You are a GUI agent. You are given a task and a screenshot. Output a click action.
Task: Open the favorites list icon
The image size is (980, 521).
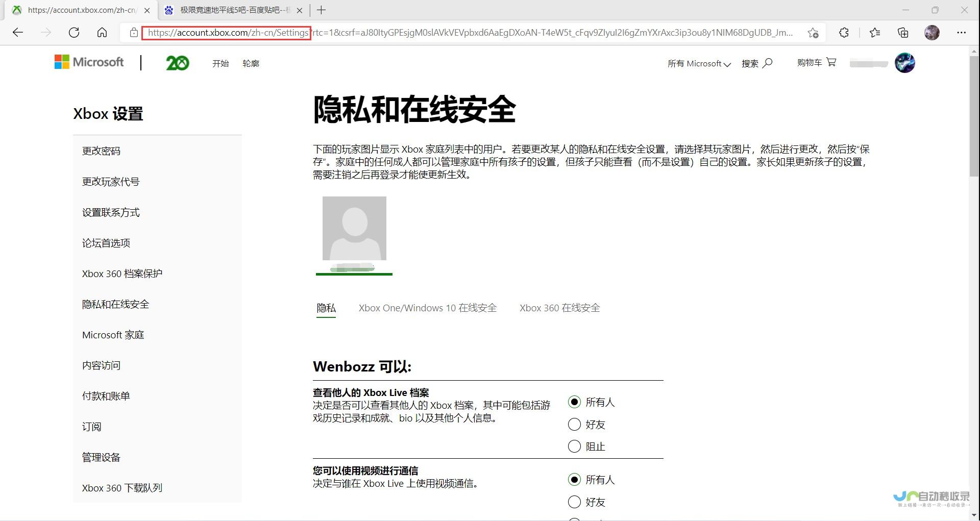tap(875, 33)
